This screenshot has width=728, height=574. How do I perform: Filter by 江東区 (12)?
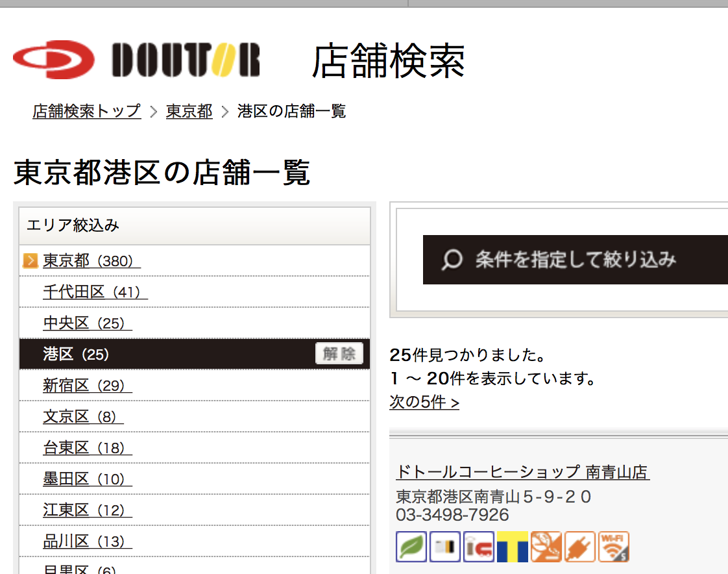tap(88, 510)
